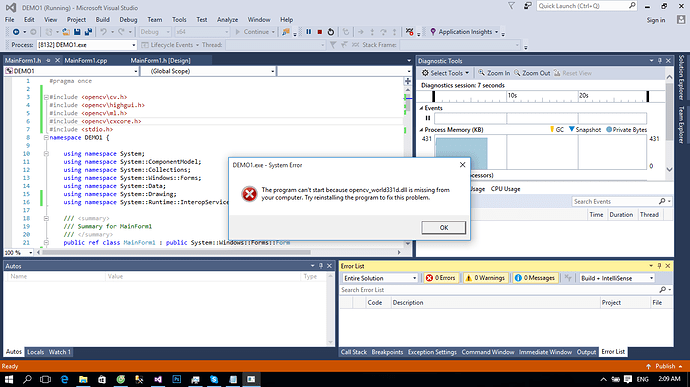
Task: Open the Debug menu
Action: (128, 20)
